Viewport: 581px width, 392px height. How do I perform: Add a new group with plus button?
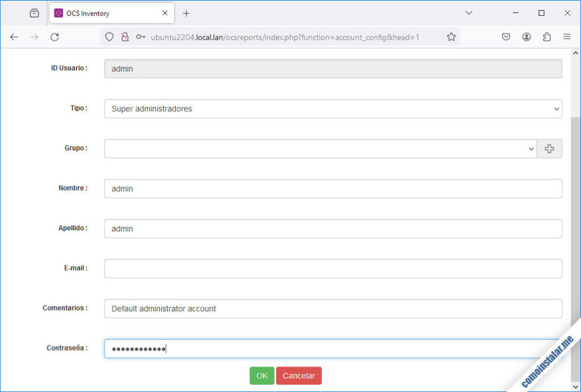click(x=549, y=149)
